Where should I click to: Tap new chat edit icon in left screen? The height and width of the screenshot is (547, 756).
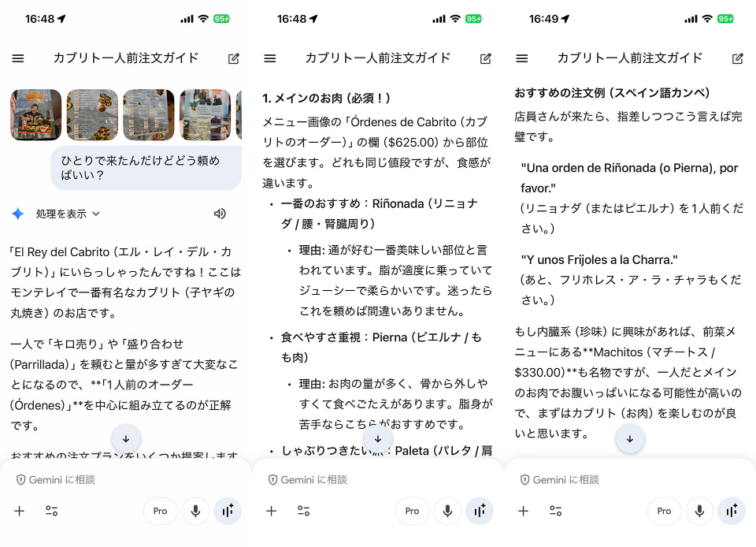(x=234, y=58)
